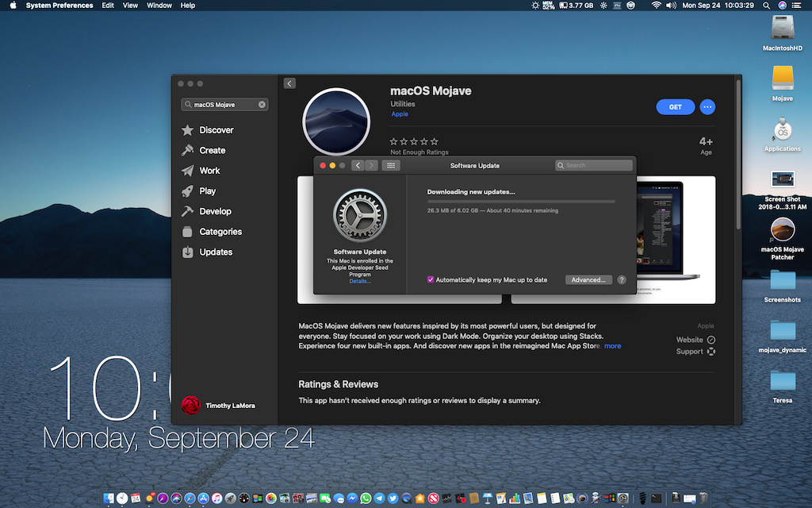Open the Support link
Viewport: 812px width, 508px height.
pos(695,352)
